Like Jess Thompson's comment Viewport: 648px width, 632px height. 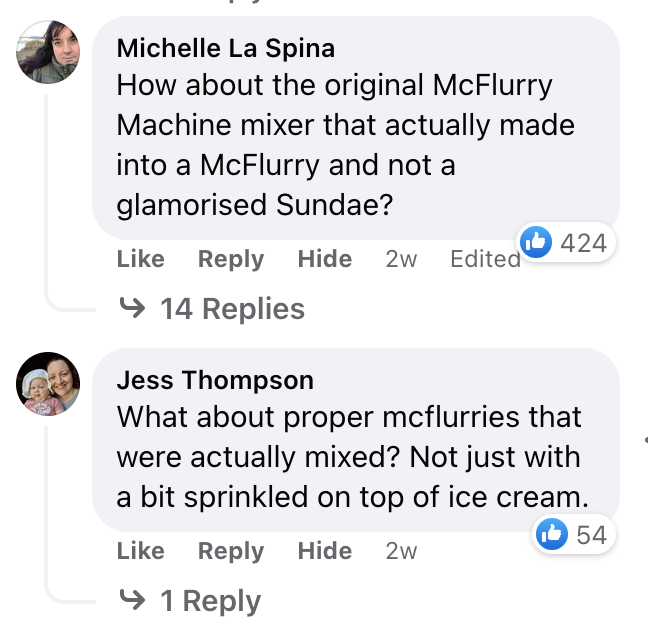click(140, 551)
